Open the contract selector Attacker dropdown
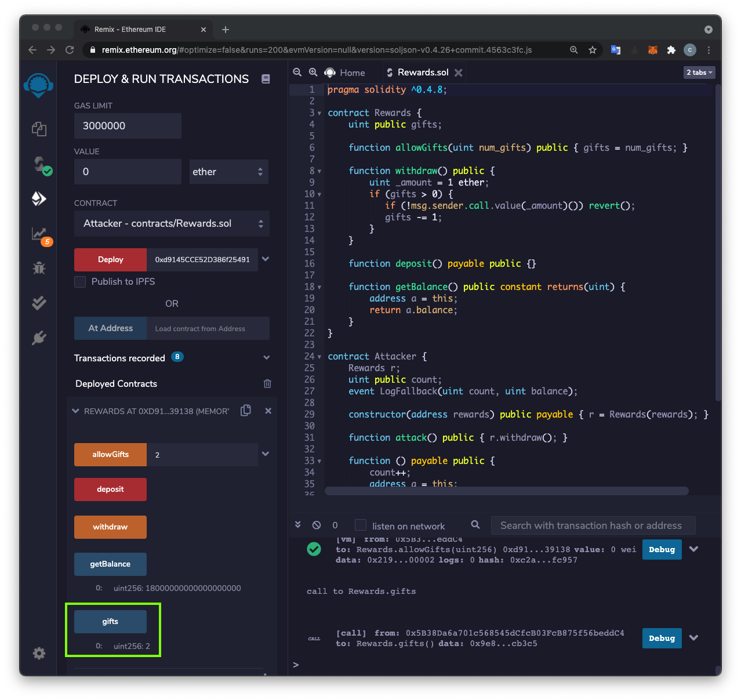The height and width of the screenshot is (700, 741). coord(172,224)
